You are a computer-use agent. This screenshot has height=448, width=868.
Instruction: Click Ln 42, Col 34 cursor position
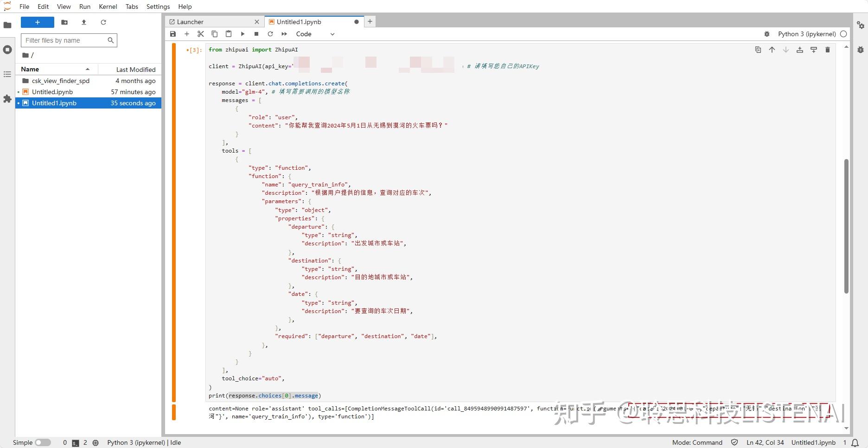tap(765, 442)
